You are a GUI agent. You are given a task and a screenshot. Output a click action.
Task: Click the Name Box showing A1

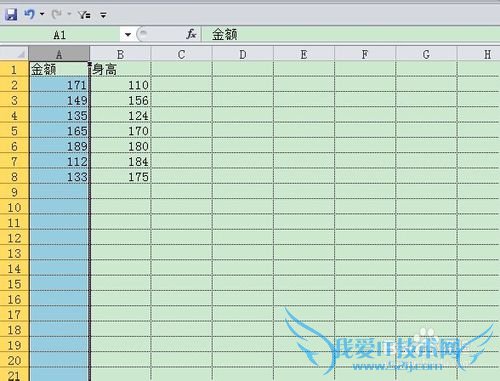click(60, 35)
